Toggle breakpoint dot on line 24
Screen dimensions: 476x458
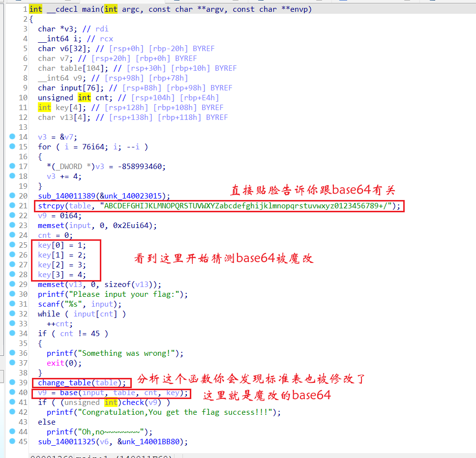[12, 234]
